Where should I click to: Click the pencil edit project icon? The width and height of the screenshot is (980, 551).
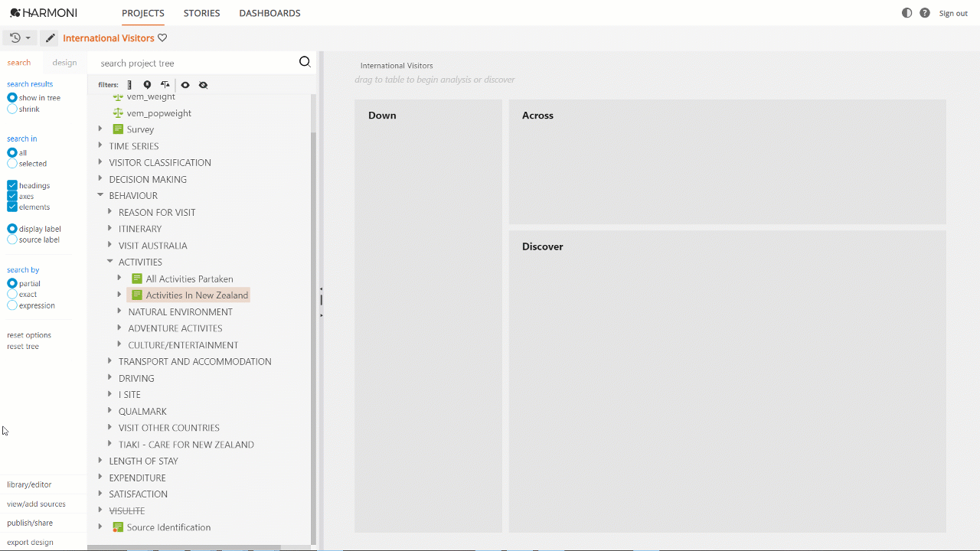pos(50,37)
